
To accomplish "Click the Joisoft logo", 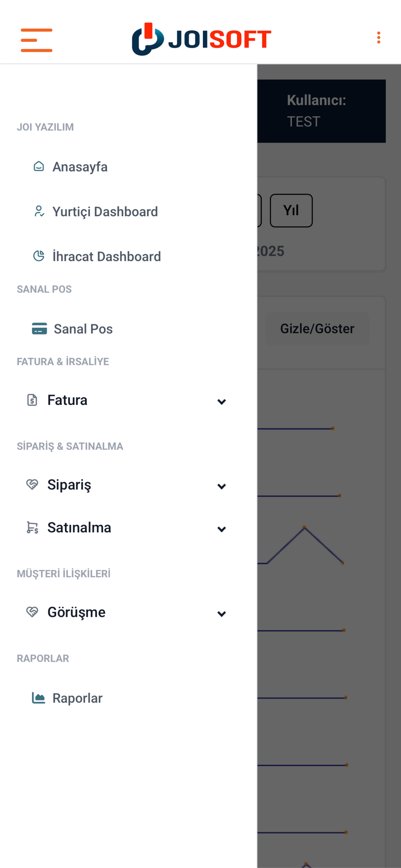I will point(201,39).
